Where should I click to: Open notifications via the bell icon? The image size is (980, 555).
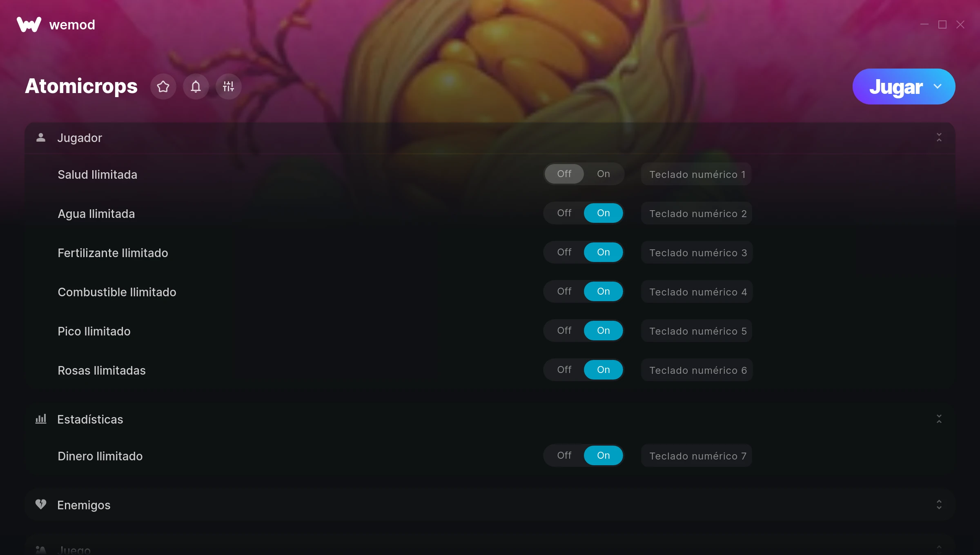pos(196,87)
